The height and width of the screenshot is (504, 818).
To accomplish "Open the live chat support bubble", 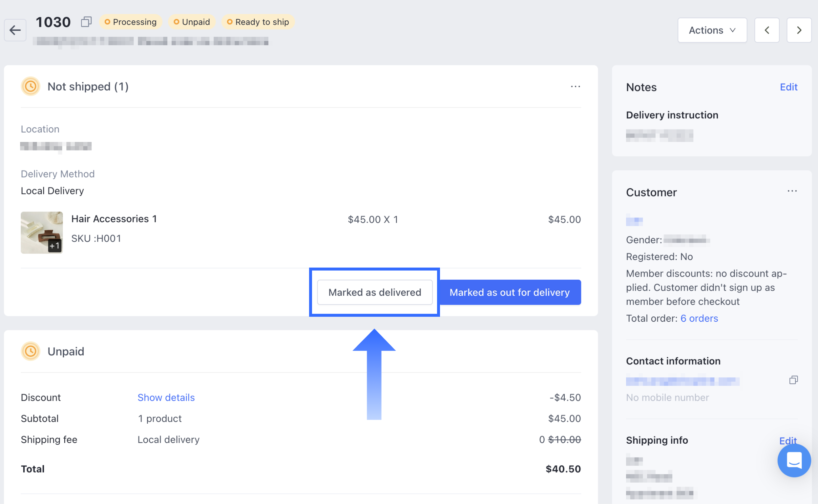I will [x=794, y=460].
